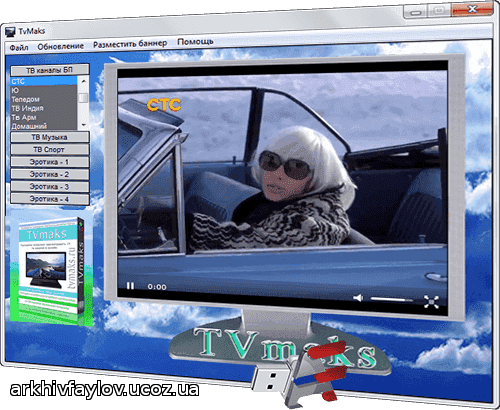
Task: Open the Файл menu
Action: click(19, 48)
